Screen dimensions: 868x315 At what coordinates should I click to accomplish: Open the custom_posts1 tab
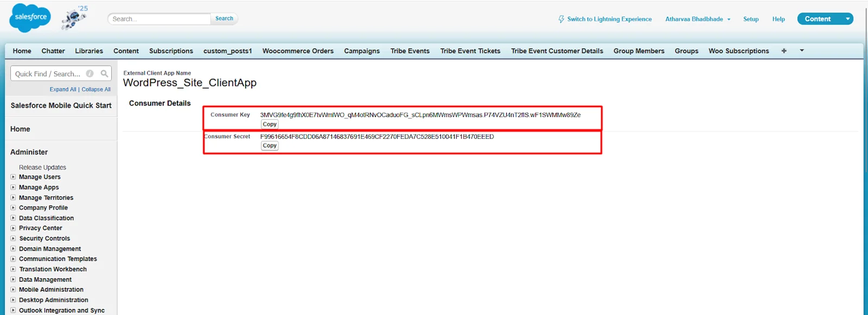228,51
